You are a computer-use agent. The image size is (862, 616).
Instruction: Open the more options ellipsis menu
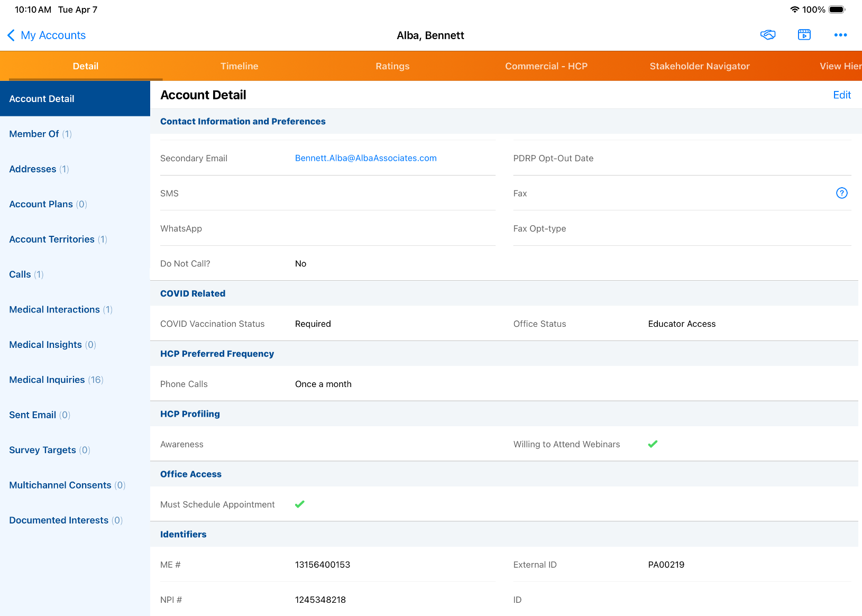pyautogui.click(x=840, y=35)
